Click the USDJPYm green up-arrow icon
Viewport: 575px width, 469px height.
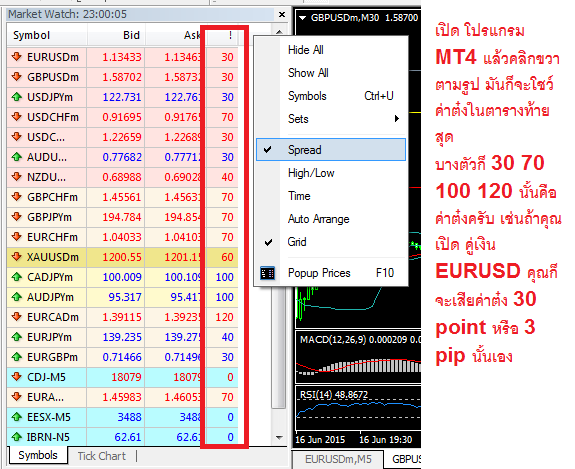click(x=17, y=97)
